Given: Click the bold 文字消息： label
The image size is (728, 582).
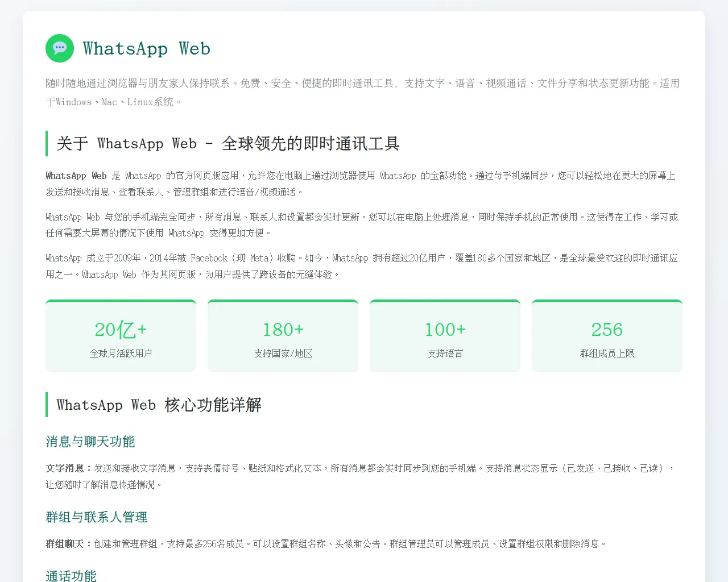Looking at the screenshot, I should [x=69, y=468].
